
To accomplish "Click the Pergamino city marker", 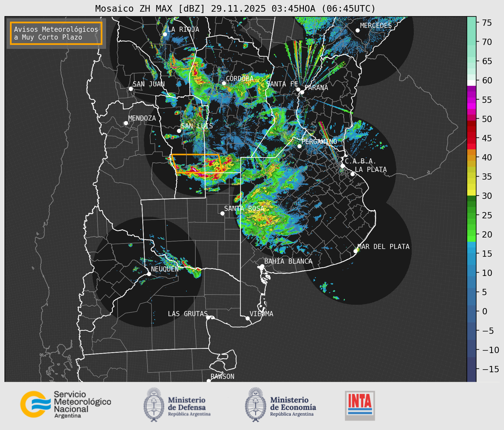I will [x=299, y=146].
